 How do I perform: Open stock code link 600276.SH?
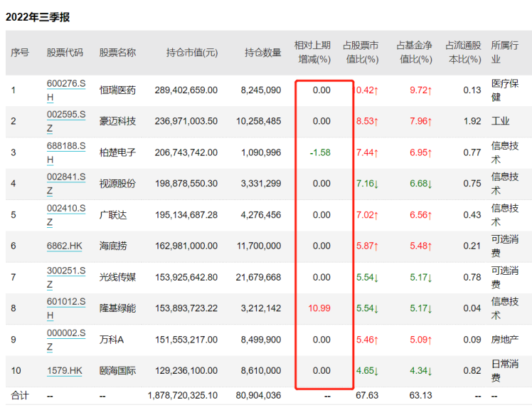66,90
